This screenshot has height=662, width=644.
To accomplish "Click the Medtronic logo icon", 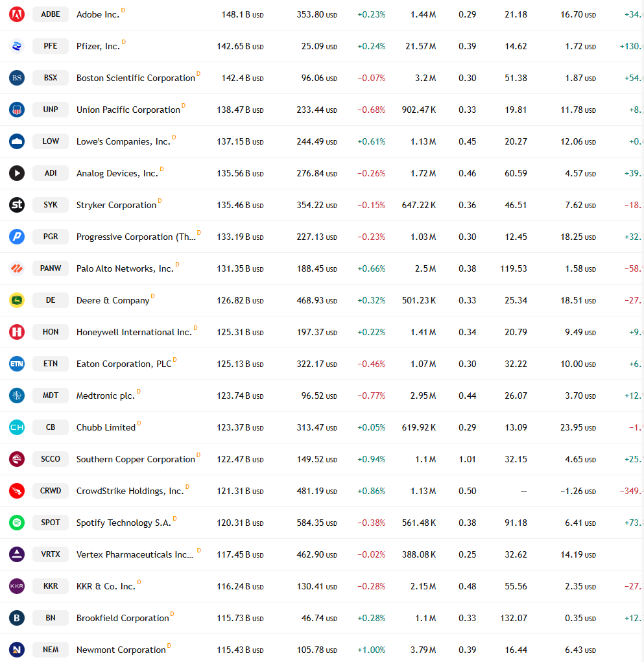I will [17, 396].
